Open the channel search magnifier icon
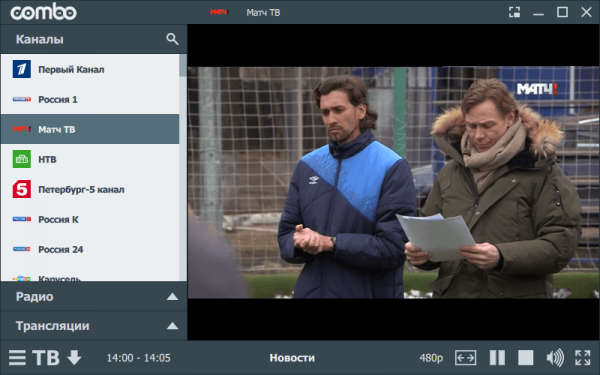Image resolution: width=600 pixels, height=375 pixels. point(172,39)
